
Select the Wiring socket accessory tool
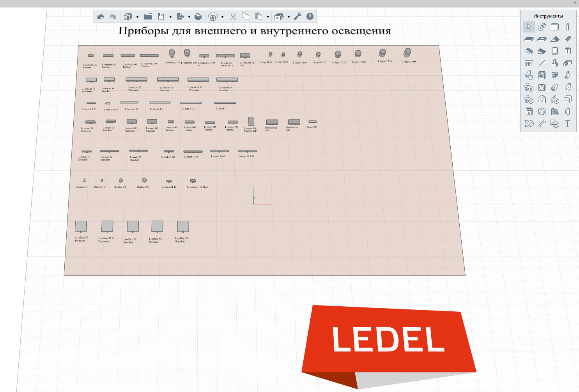click(x=568, y=99)
